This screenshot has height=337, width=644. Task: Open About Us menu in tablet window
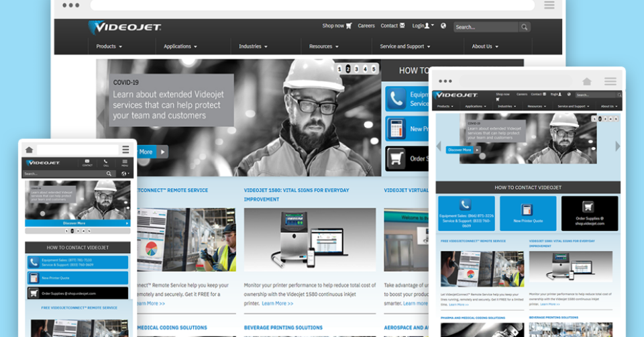[609, 106]
